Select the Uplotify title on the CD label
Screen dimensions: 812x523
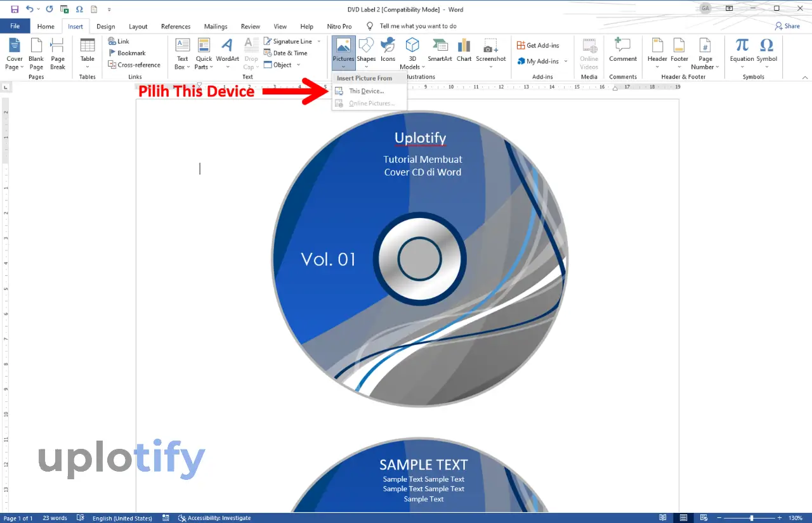tap(420, 138)
